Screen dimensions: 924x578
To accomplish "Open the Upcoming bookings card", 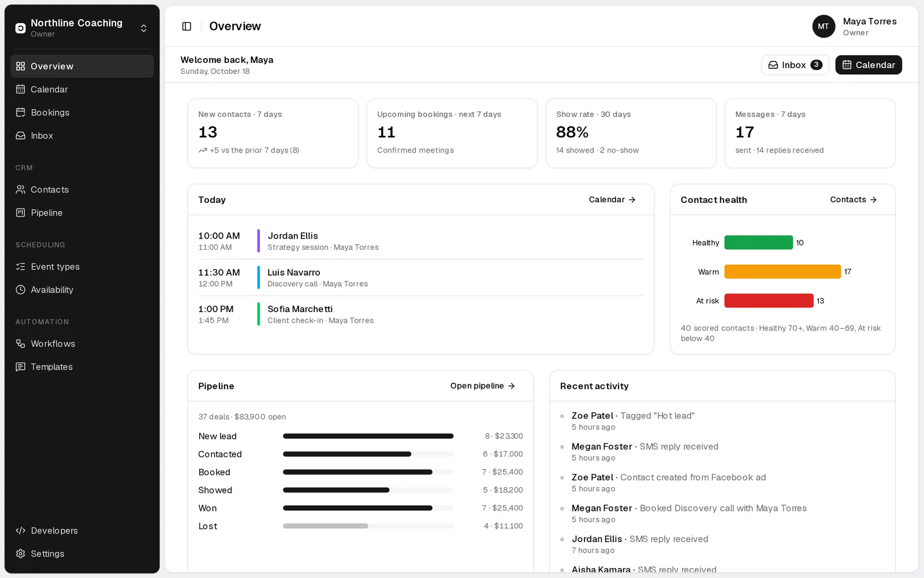I will click(x=452, y=133).
